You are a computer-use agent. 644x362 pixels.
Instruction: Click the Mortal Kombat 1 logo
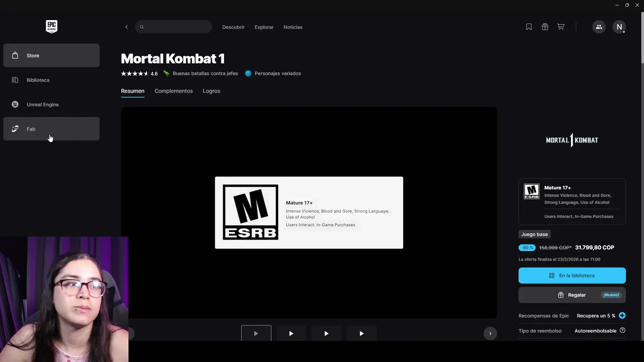pyautogui.click(x=572, y=140)
